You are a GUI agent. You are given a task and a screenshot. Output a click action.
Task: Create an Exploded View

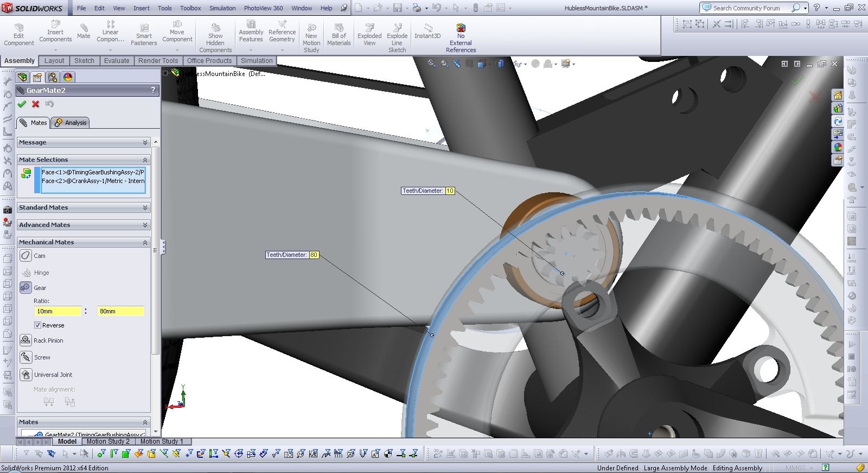tap(369, 35)
